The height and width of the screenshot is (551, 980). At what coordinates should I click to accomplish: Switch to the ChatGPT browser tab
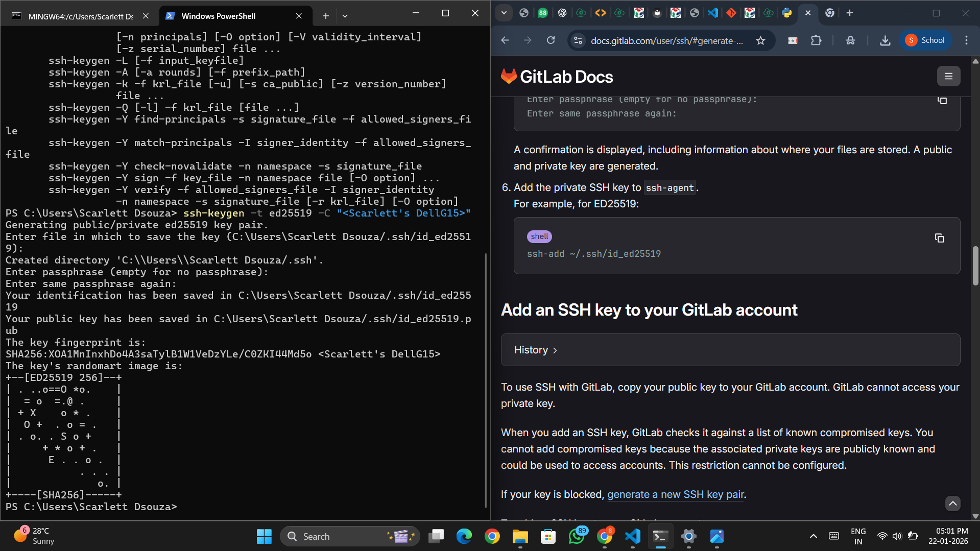pyautogui.click(x=562, y=13)
